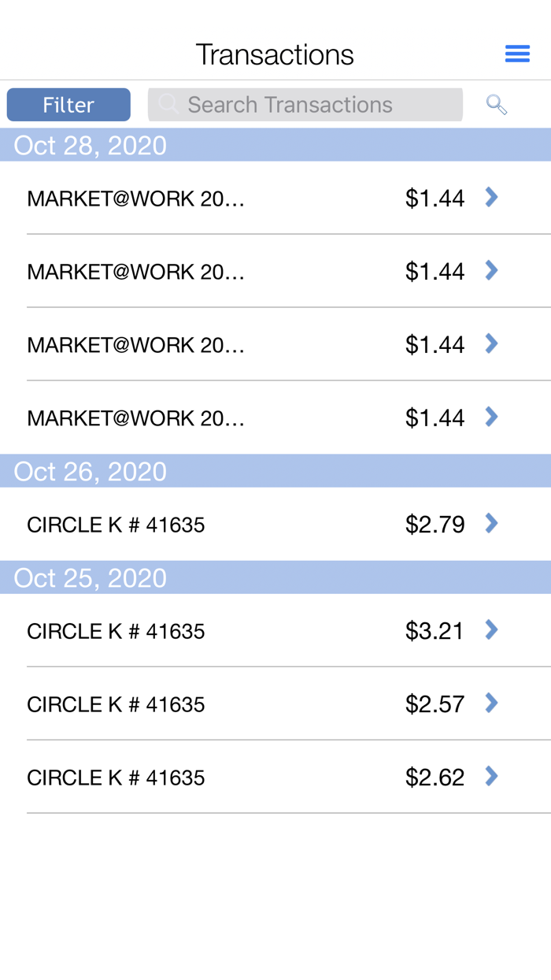The width and height of the screenshot is (551, 980).
Task: Expand details for the first MARKET@WORK transaction
Action: 490,197
